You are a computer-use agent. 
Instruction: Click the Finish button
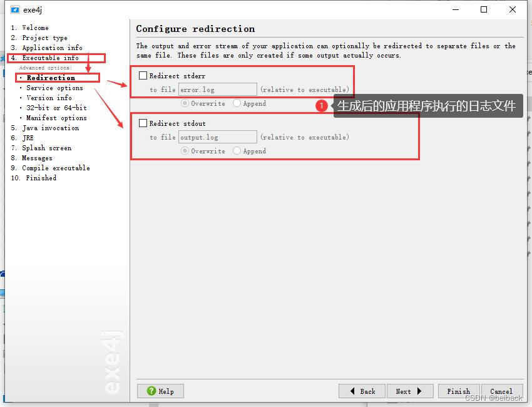[459, 391]
